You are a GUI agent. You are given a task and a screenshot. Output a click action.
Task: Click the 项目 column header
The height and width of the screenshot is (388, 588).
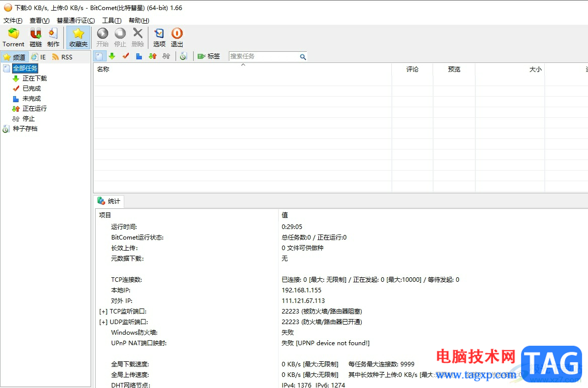(x=187, y=215)
